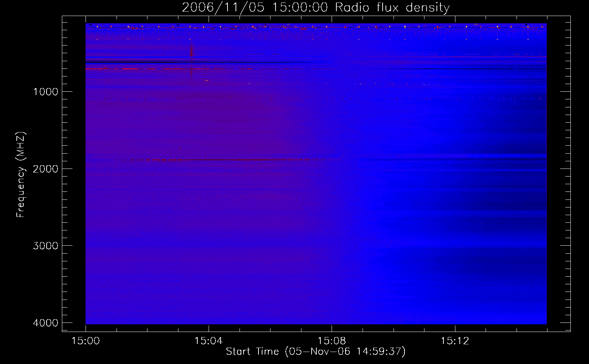Click the 2000 frequency tick label

[x=46, y=169]
